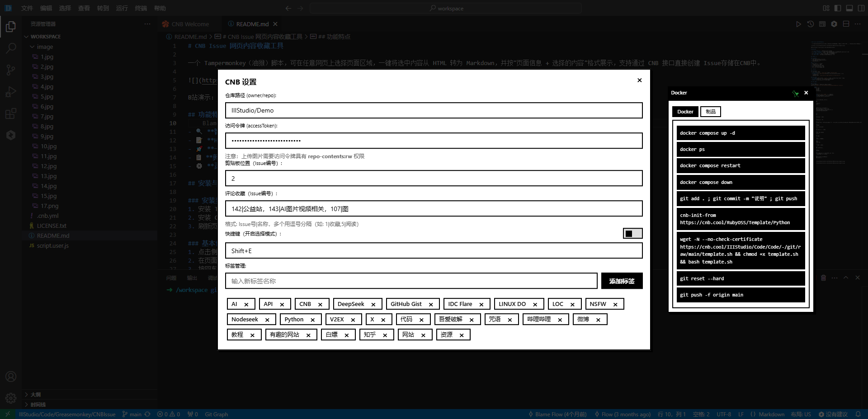This screenshot has height=419, width=868.
Task: Run docker compose restart command
Action: [741, 165]
